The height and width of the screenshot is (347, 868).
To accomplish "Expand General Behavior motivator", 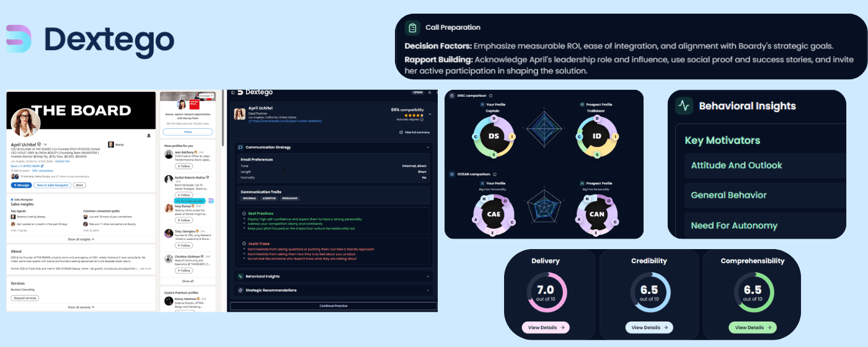I will [x=765, y=195].
